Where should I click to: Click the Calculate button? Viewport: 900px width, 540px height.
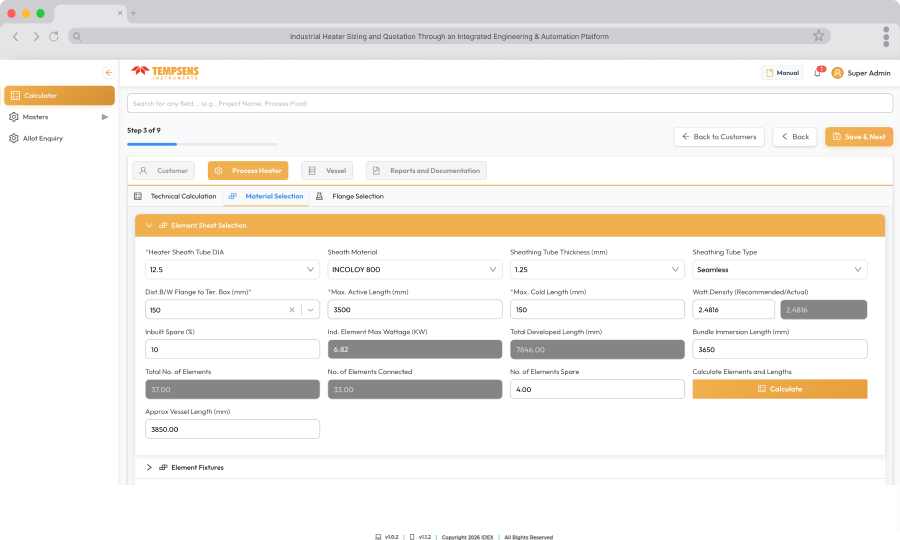[x=779, y=389]
